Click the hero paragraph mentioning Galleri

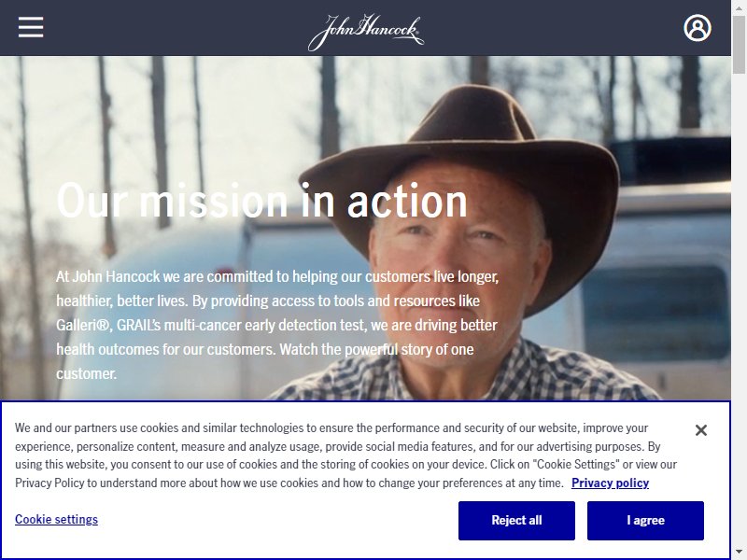[x=277, y=325]
